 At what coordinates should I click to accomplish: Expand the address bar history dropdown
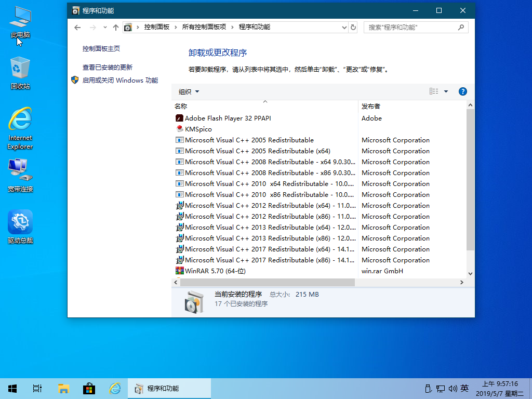coord(344,28)
